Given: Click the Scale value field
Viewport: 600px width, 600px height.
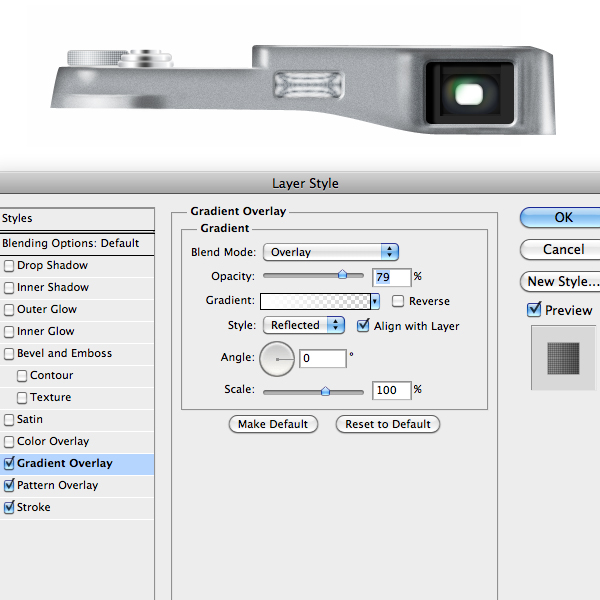Looking at the screenshot, I should [x=392, y=390].
